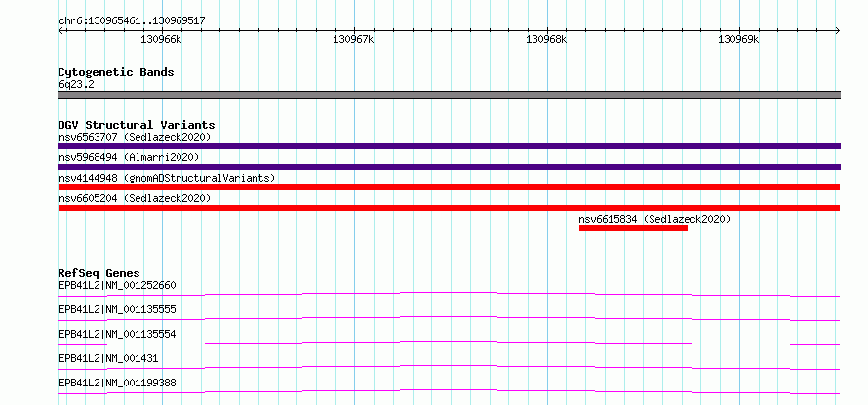Open transcript EPB41L2|NM_001135555 label
Viewport: 868px width, 405px height.
(117, 309)
